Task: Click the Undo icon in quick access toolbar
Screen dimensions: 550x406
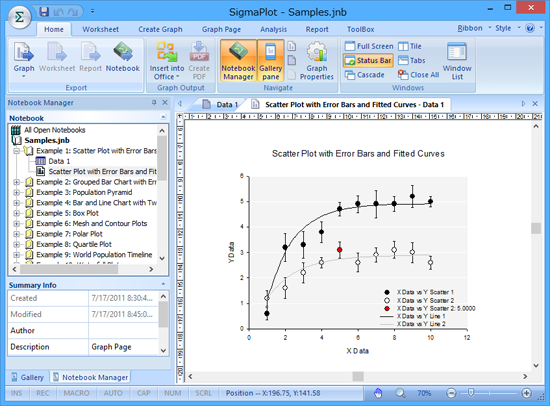Action: [x=58, y=12]
